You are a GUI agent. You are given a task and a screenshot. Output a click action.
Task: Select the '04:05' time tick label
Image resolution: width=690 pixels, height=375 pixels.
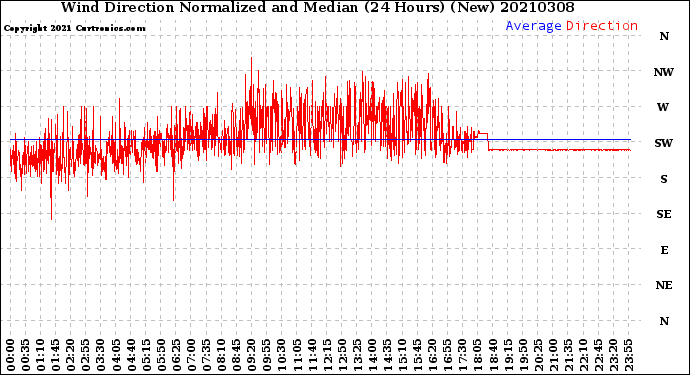pyautogui.click(x=116, y=355)
